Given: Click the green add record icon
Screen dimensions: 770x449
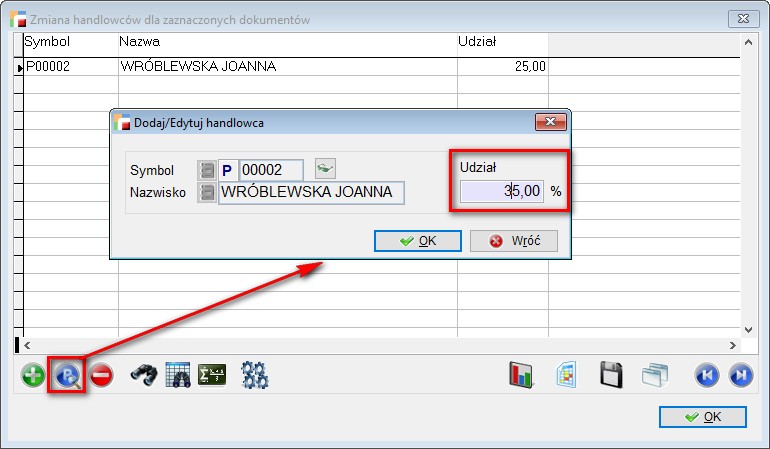Looking at the screenshot, I should point(34,376).
